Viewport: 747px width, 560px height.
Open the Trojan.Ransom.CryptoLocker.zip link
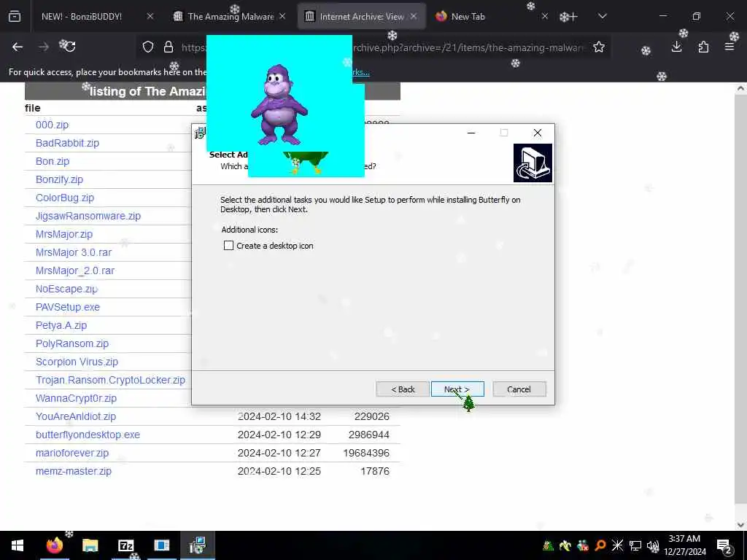(x=111, y=380)
